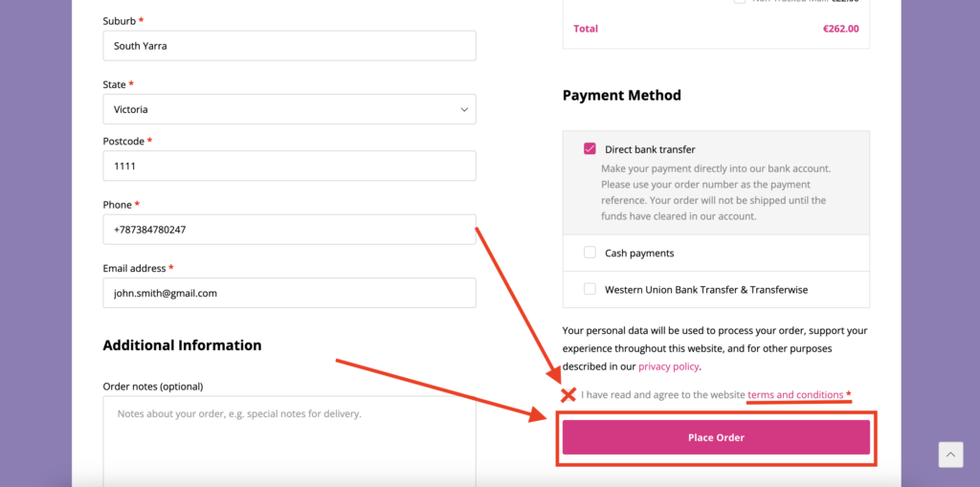Open the privacy policy link

click(x=668, y=366)
